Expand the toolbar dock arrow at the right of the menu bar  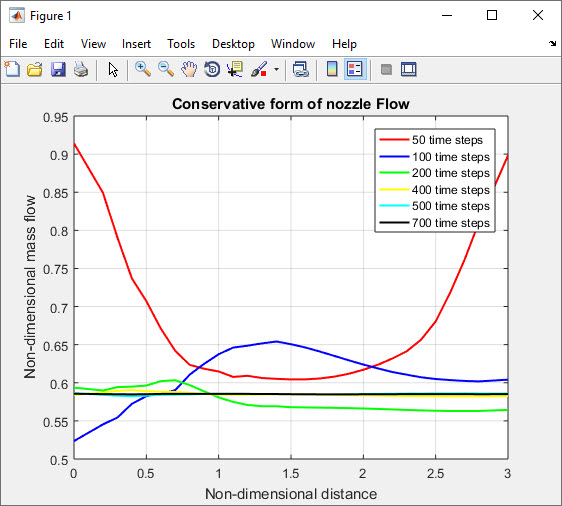coord(553,43)
